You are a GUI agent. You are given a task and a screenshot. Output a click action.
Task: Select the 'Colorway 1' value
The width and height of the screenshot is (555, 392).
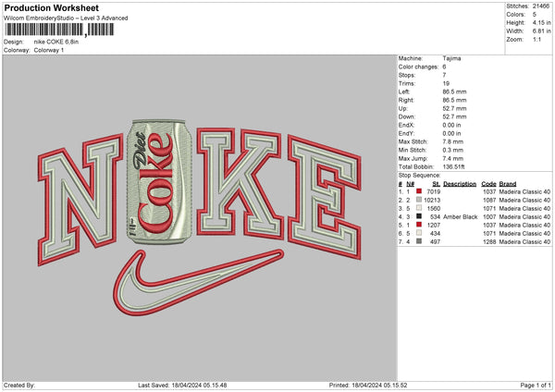tap(49, 50)
